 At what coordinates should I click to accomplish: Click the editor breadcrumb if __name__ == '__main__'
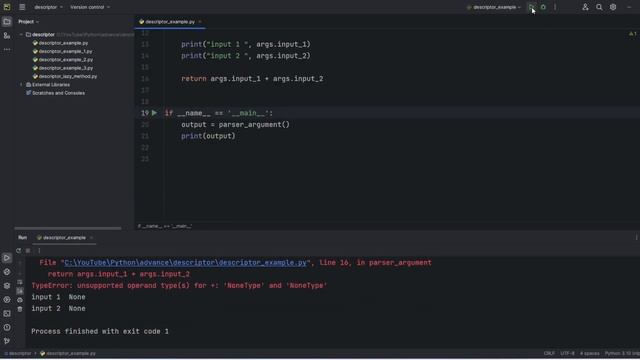tap(164, 226)
